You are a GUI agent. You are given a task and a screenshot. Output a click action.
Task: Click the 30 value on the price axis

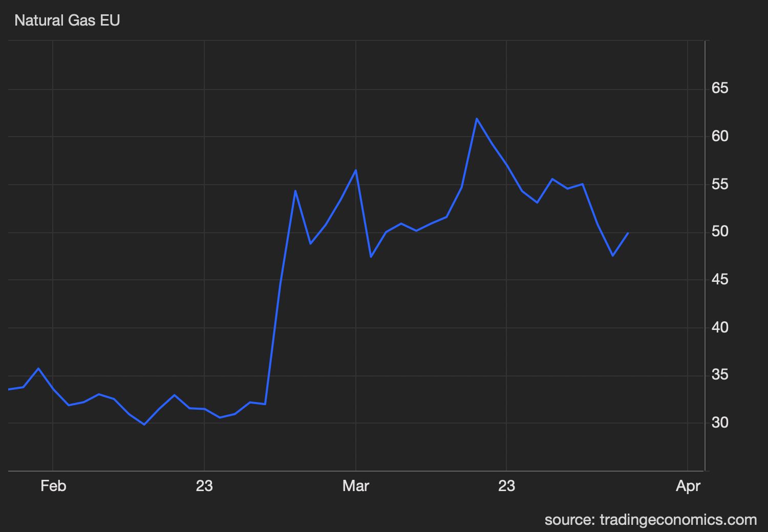coord(719,423)
